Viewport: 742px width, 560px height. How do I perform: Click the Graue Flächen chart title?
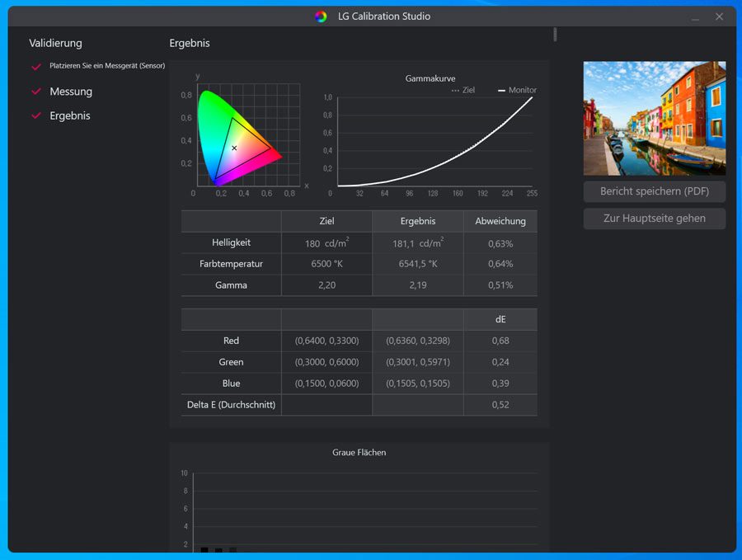coord(359,453)
